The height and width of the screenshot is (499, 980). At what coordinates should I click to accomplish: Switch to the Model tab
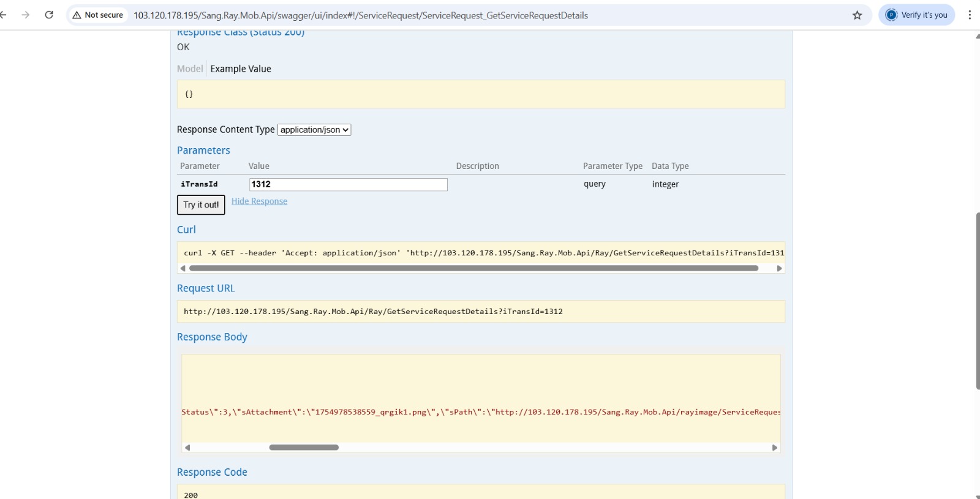point(190,69)
